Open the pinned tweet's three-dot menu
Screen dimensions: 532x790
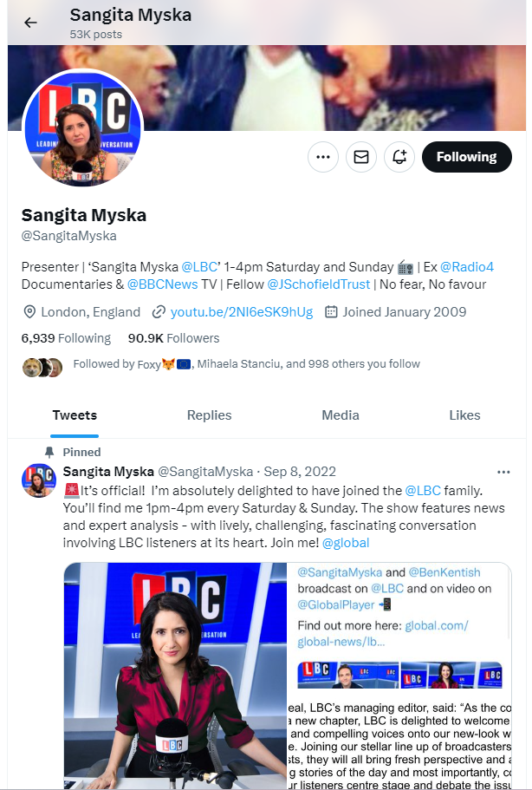tap(503, 472)
